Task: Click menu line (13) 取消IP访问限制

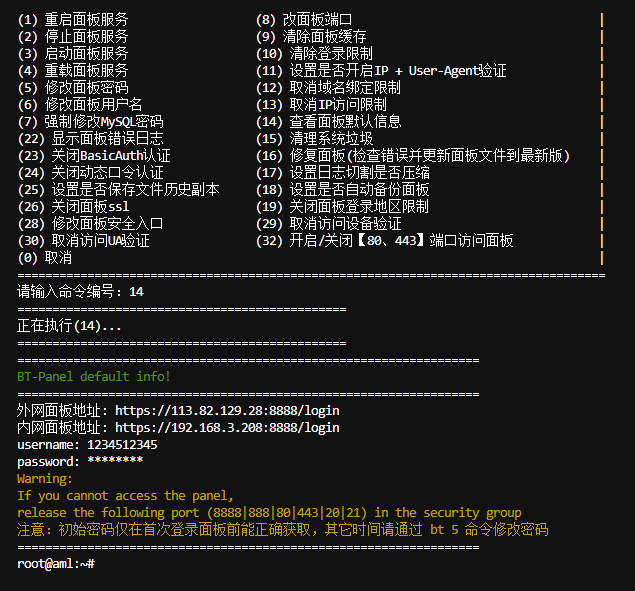Action: [321, 105]
